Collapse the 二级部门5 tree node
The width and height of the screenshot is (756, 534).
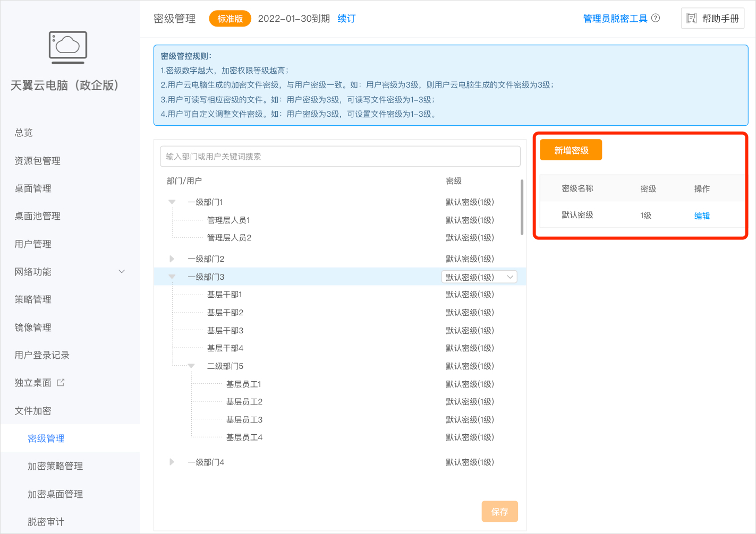(191, 366)
